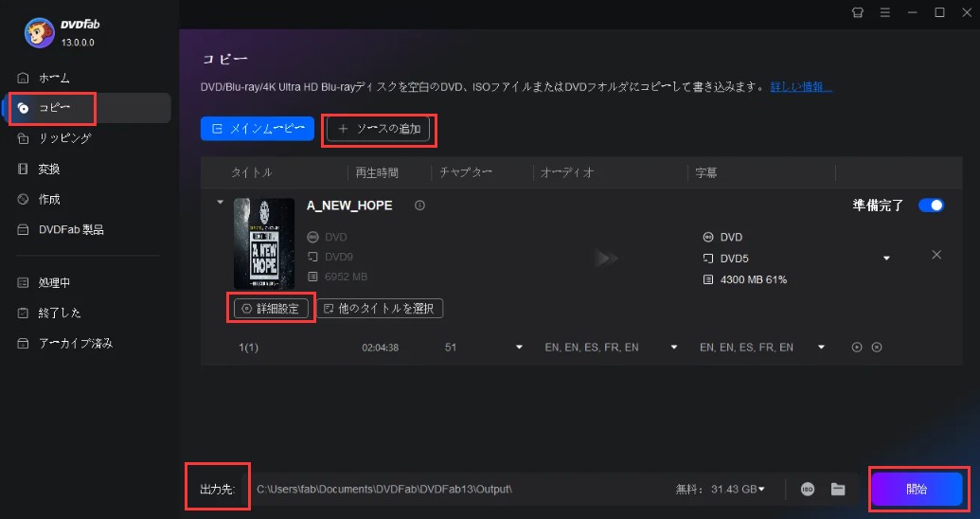Image resolution: width=980 pixels, height=519 pixels.
Task: Click the チャプター column header
Action: (466, 172)
